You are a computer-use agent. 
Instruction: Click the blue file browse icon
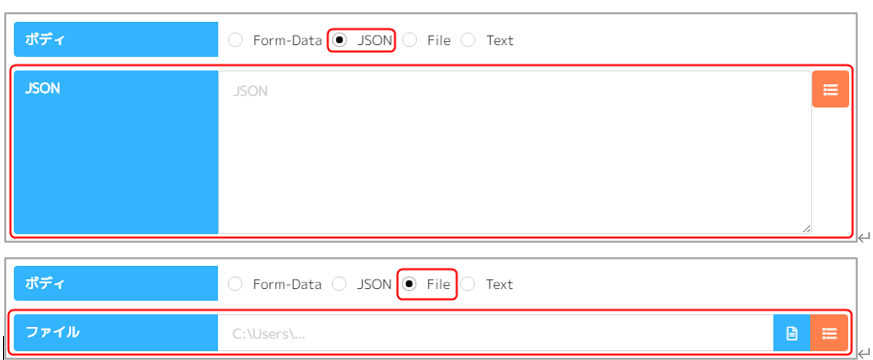(x=792, y=333)
